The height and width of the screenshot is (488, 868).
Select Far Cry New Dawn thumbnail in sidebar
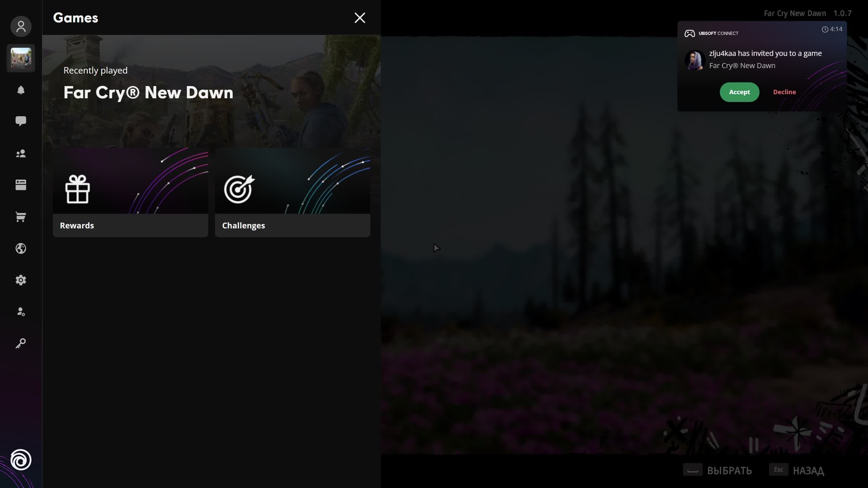click(x=21, y=58)
